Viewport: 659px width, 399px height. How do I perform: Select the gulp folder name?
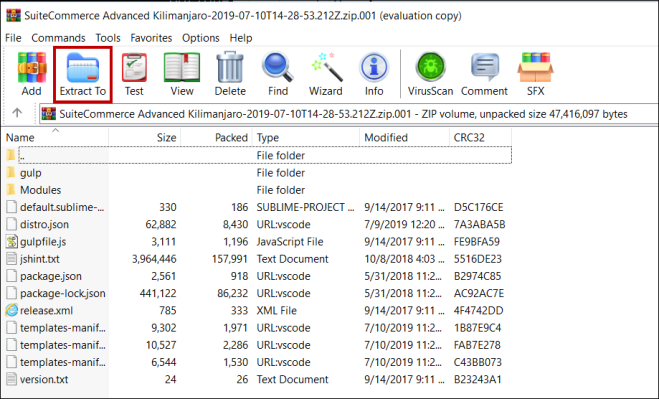point(31,173)
